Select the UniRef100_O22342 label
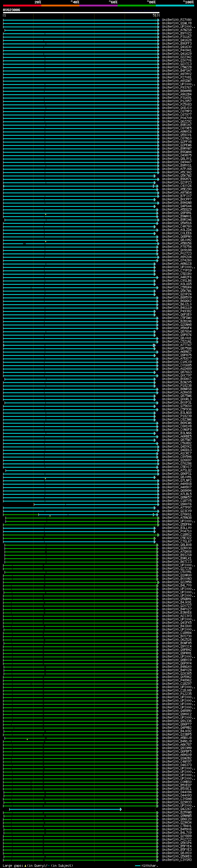197x868 pixels. click(176, 57)
